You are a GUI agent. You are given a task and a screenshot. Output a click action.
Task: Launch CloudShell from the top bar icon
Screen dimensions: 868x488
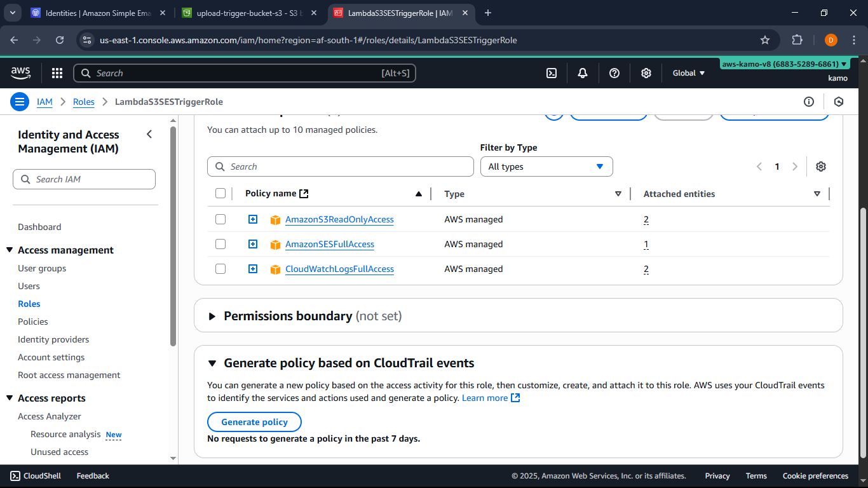pyautogui.click(x=552, y=73)
